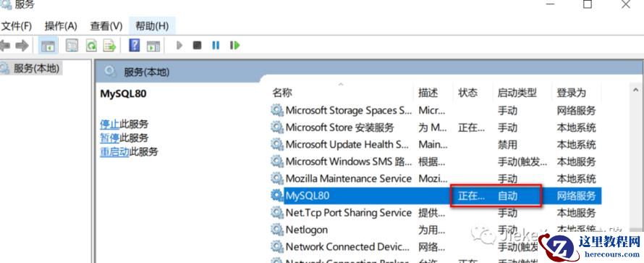Click Mozi... description of Mozilla row
The height and width of the screenshot is (263, 644).
coord(432,179)
